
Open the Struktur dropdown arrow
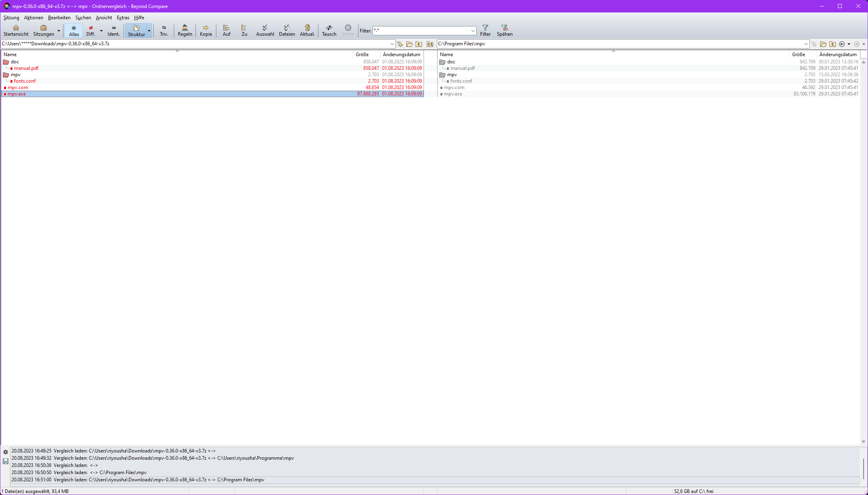click(x=149, y=30)
